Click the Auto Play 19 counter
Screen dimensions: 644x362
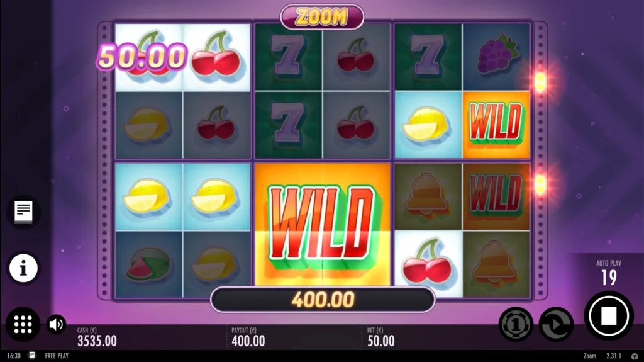609,273
